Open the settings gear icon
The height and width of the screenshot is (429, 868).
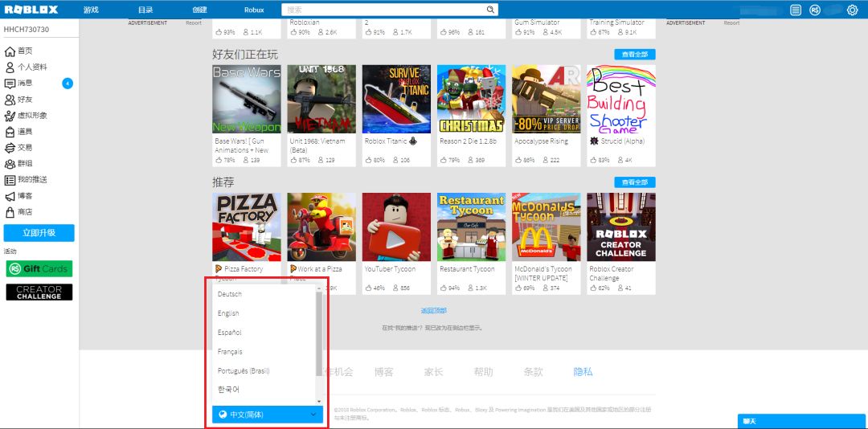pos(852,10)
